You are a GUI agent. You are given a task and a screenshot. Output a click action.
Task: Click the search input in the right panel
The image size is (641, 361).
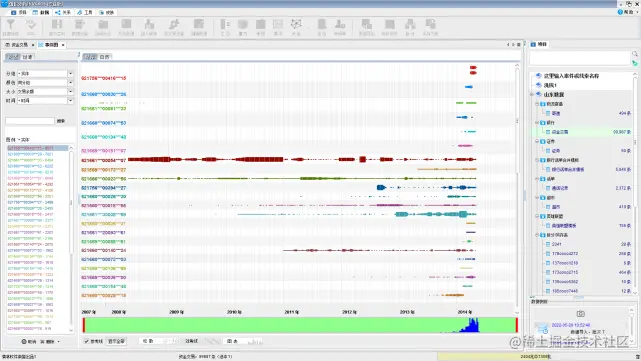pyautogui.click(x=580, y=58)
